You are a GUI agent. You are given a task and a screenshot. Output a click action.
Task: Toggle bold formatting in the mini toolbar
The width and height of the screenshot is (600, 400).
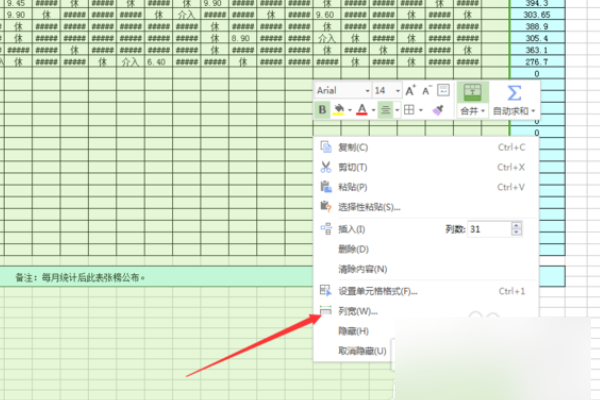click(322, 110)
